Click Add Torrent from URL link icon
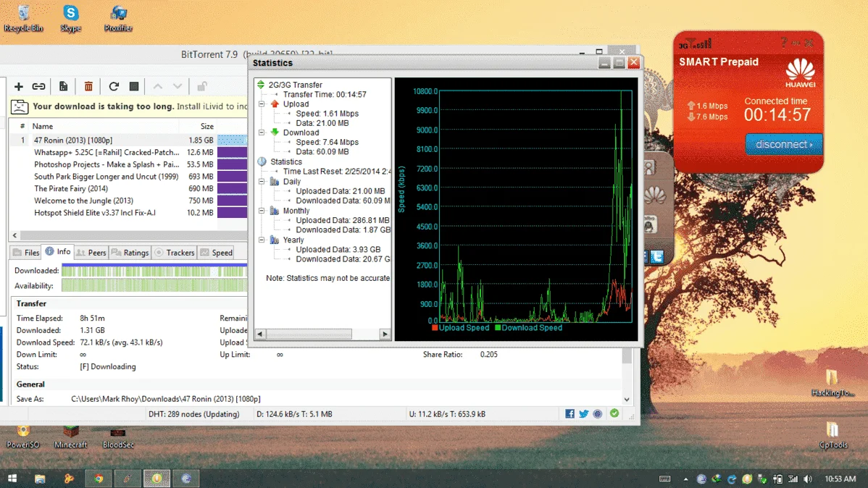 click(x=38, y=86)
